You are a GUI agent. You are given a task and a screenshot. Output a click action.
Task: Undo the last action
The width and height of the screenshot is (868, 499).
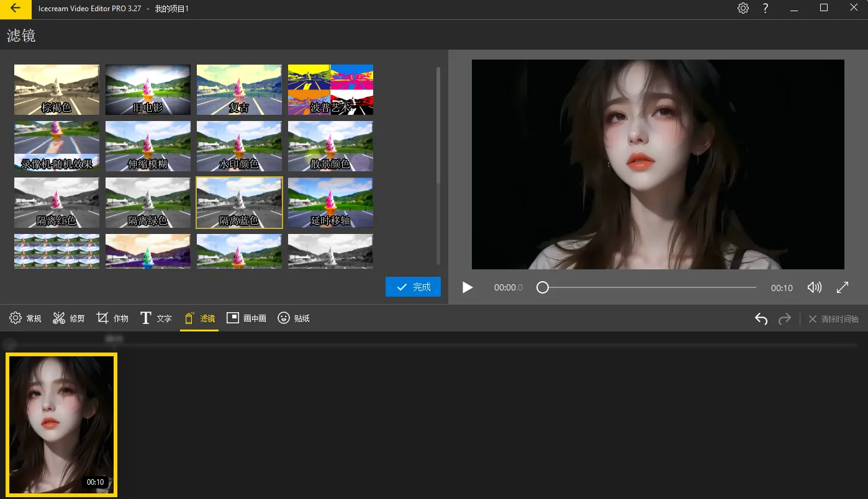pyautogui.click(x=761, y=318)
